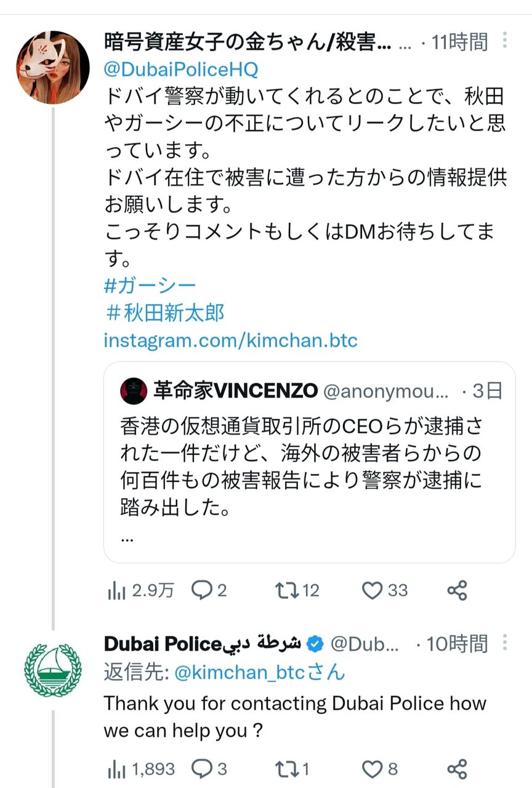Open the kimchan tweet's three-dot menu
532x788 pixels.
click(x=505, y=41)
